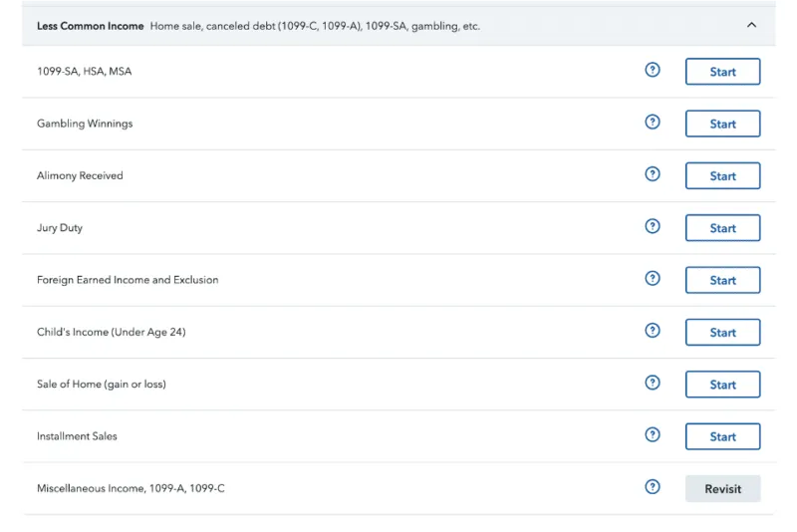
Task: Click help icon for 1099-SA, HSA, MSA
Action: coord(653,70)
